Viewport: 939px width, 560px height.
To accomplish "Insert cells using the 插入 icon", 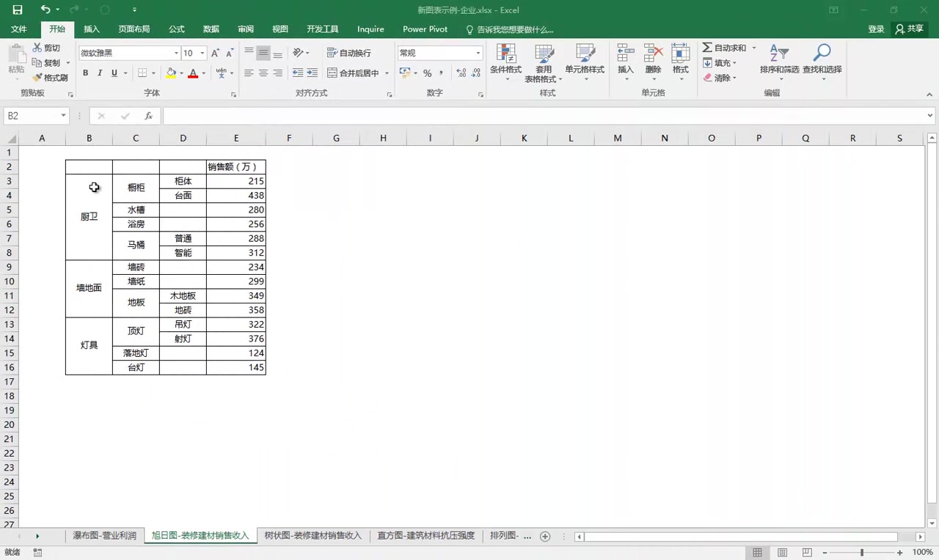I will pyautogui.click(x=625, y=62).
